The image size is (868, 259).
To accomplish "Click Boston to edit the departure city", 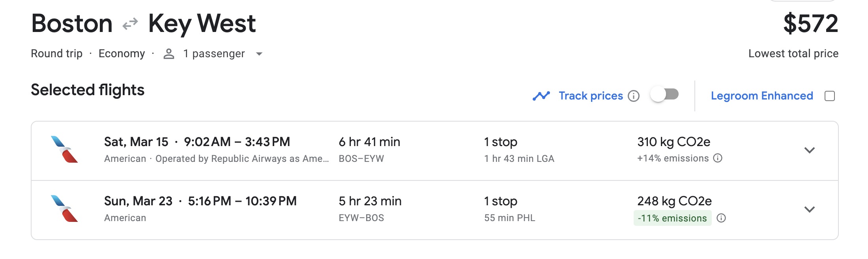I will (72, 24).
